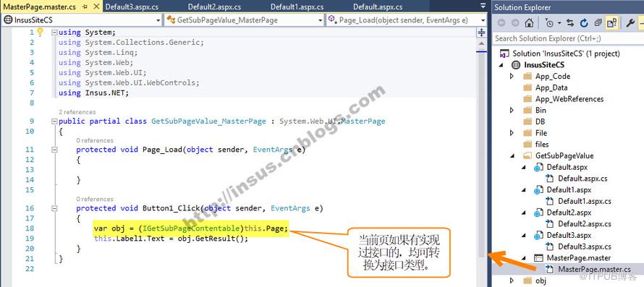Click the editor split-window handle icon
This screenshot has height=287, width=644.
481,32
